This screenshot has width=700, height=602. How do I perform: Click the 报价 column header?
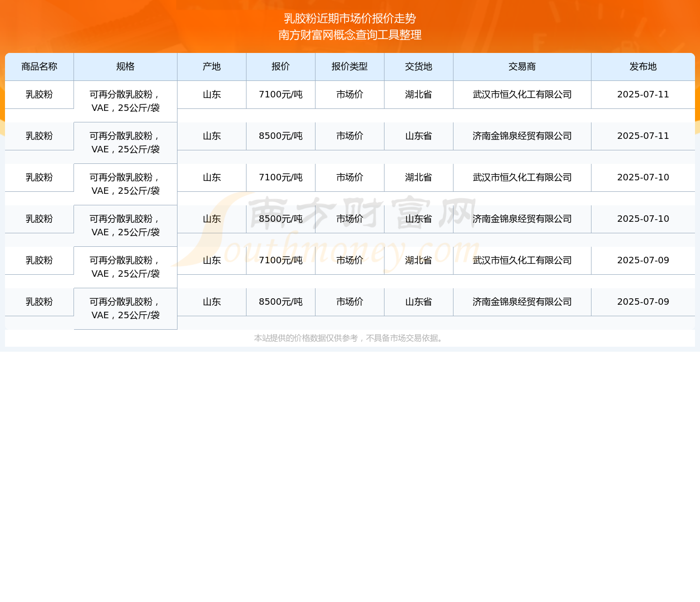pyautogui.click(x=281, y=67)
